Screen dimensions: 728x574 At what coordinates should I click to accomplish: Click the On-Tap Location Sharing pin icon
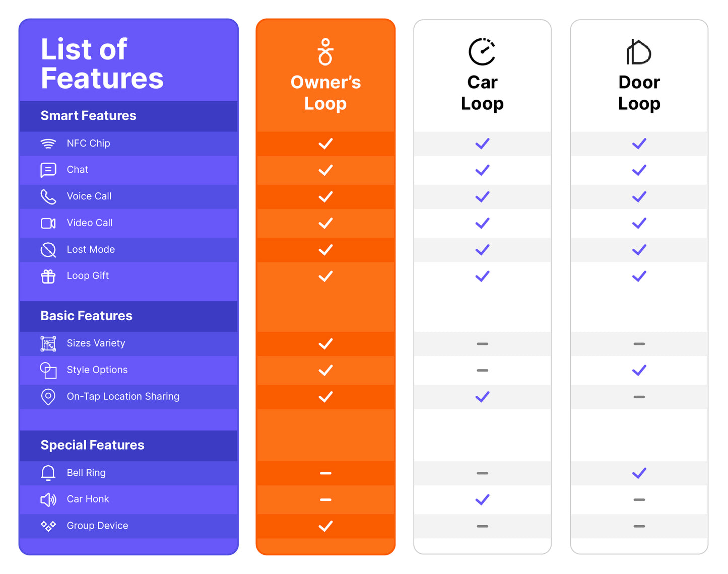[48, 397]
